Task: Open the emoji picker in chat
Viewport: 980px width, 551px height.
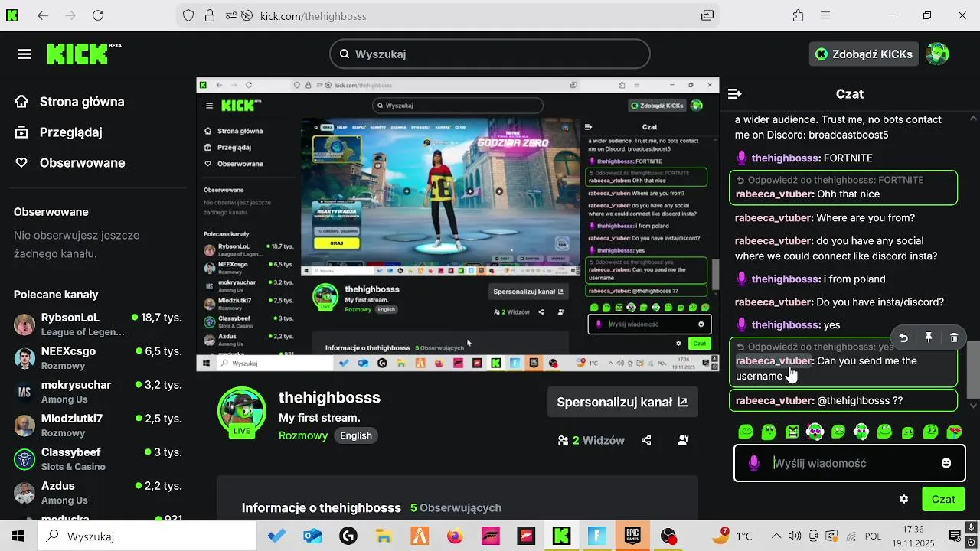Action: [946, 463]
